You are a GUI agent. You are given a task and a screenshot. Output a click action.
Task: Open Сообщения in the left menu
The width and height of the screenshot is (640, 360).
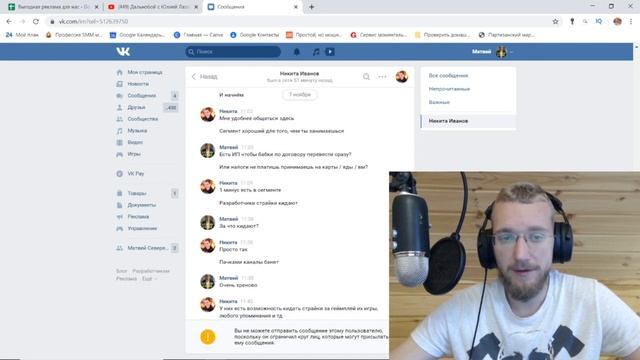pyautogui.click(x=142, y=96)
